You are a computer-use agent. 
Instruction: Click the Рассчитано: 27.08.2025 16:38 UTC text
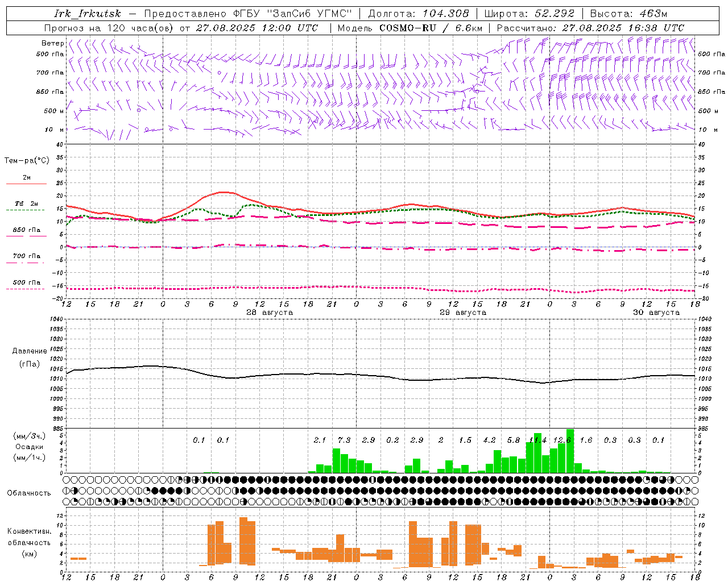590,28
